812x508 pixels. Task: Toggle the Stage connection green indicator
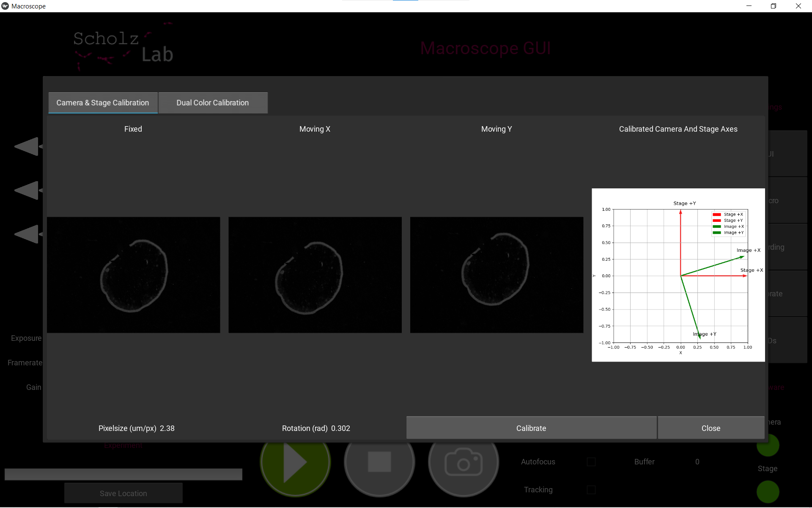768,491
